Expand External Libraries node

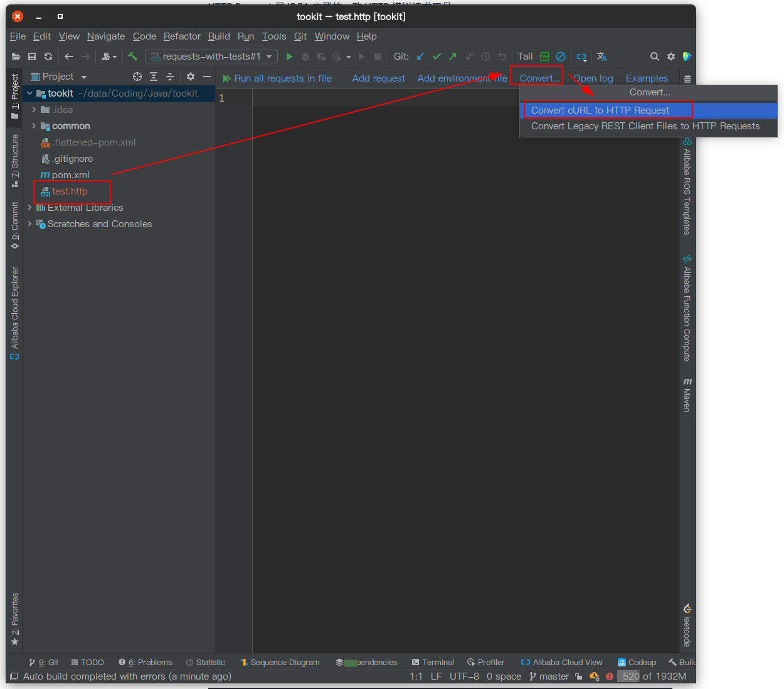29,208
